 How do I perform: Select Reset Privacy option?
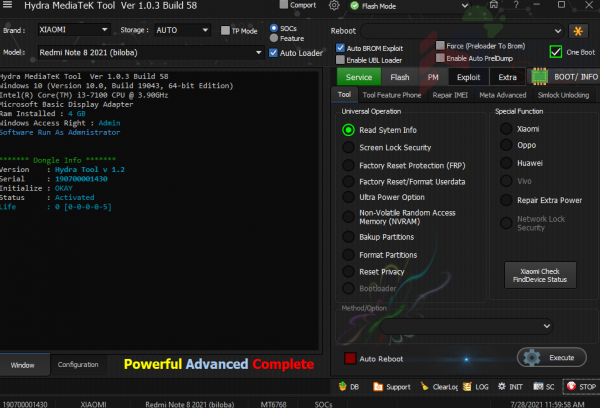[x=348, y=272]
